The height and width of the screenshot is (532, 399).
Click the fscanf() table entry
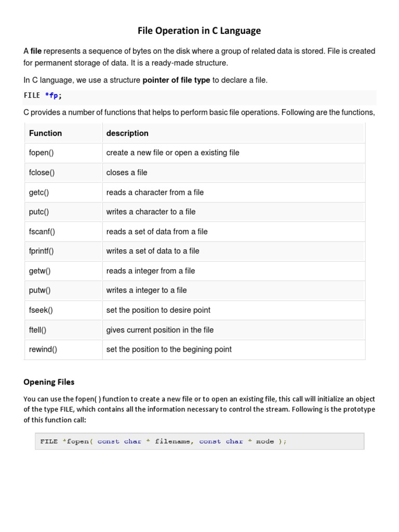pos(42,232)
